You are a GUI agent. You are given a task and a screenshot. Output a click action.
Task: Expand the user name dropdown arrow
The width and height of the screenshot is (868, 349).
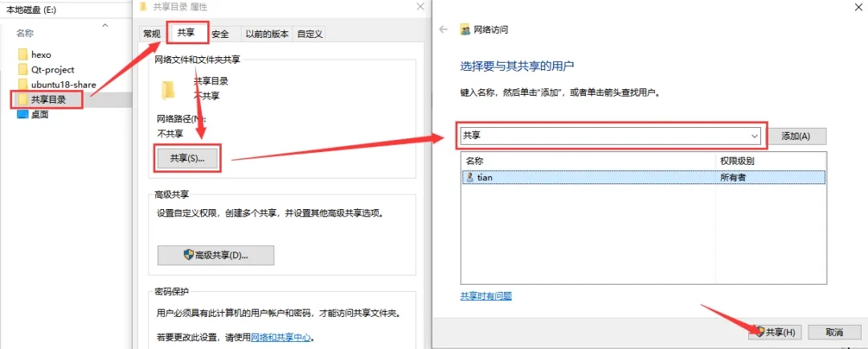click(x=754, y=136)
